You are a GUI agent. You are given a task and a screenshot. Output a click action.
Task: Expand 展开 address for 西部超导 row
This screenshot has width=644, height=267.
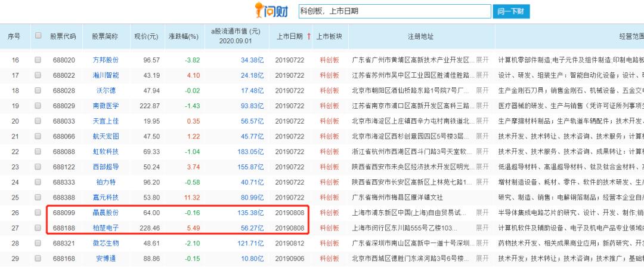point(482,167)
